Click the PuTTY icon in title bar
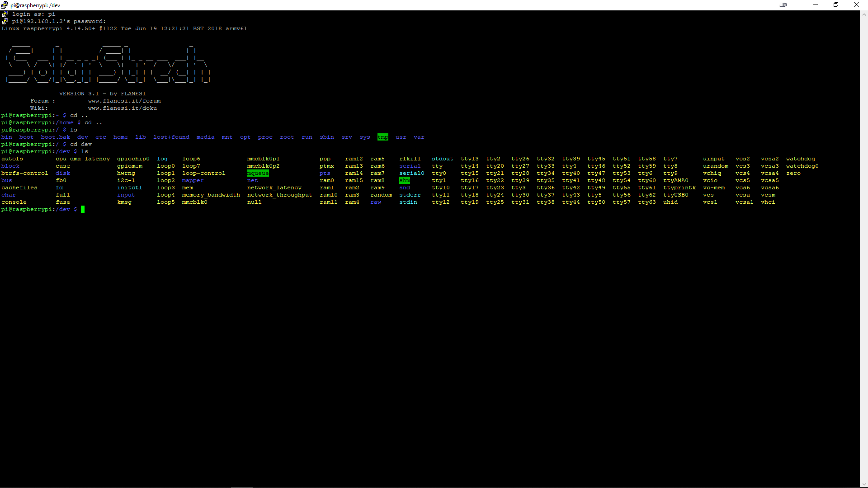Image resolution: width=868 pixels, height=488 pixels. pyautogui.click(x=5, y=5)
